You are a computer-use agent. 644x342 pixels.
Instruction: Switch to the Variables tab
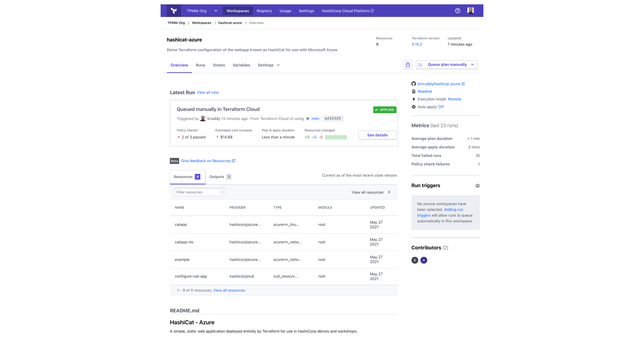pos(241,65)
